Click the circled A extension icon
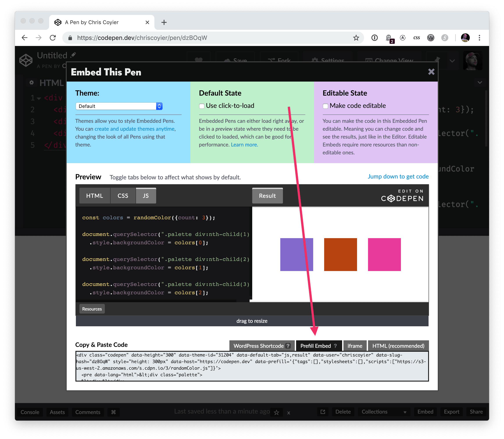Viewport: 504px width, 439px height. point(402,38)
